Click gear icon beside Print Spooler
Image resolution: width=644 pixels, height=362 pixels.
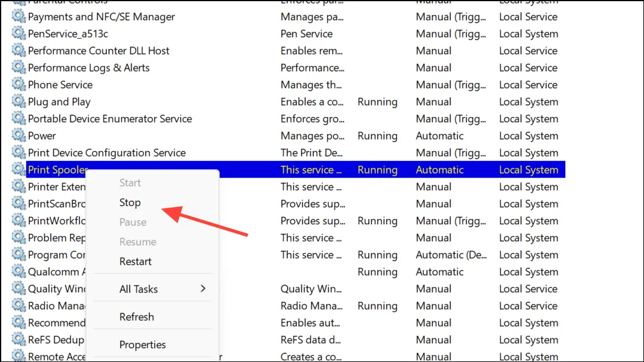pyautogui.click(x=19, y=169)
